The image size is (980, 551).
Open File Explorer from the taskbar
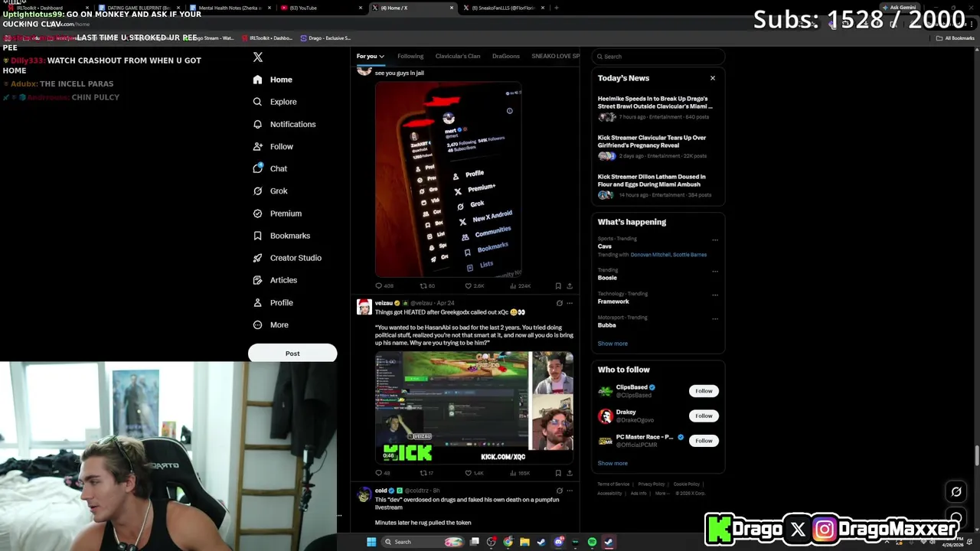pyautogui.click(x=524, y=542)
